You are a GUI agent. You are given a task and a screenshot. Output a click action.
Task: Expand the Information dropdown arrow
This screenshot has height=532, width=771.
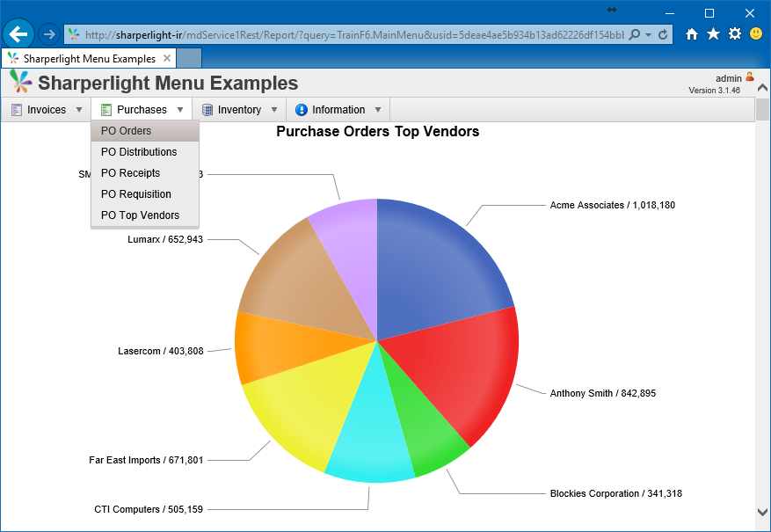pyautogui.click(x=378, y=110)
